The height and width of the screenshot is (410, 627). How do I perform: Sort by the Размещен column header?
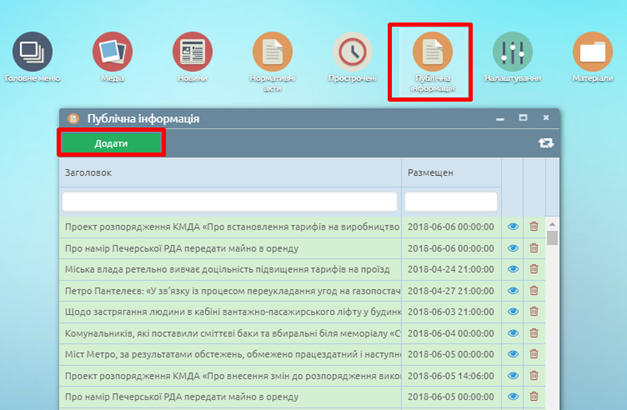(449, 173)
